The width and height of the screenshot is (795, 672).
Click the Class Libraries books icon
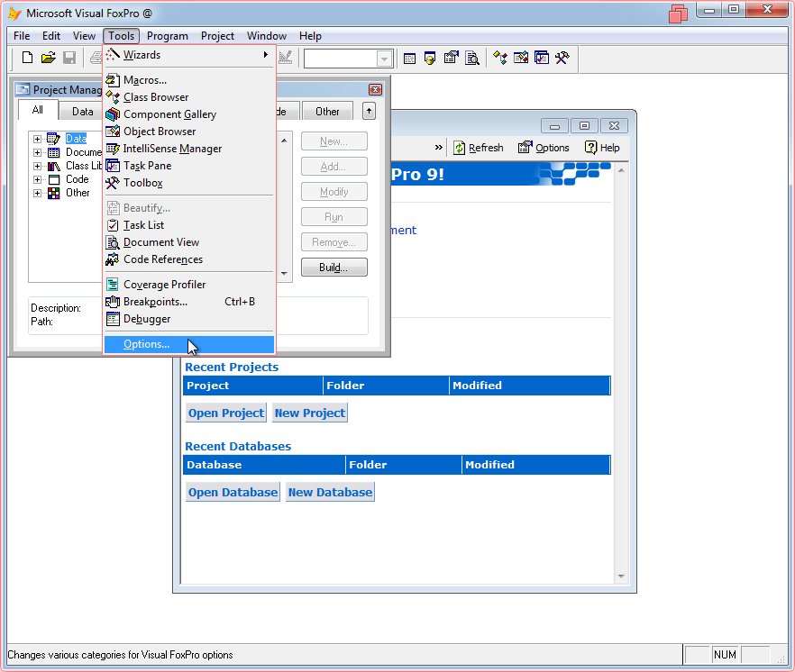point(53,166)
